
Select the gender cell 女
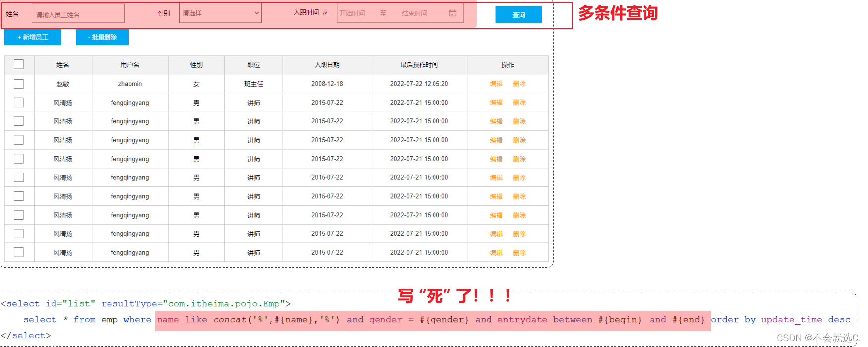tap(196, 84)
